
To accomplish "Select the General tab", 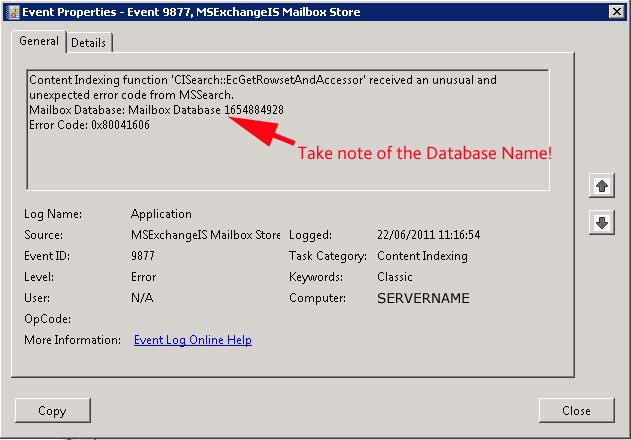I will point(39,41).
